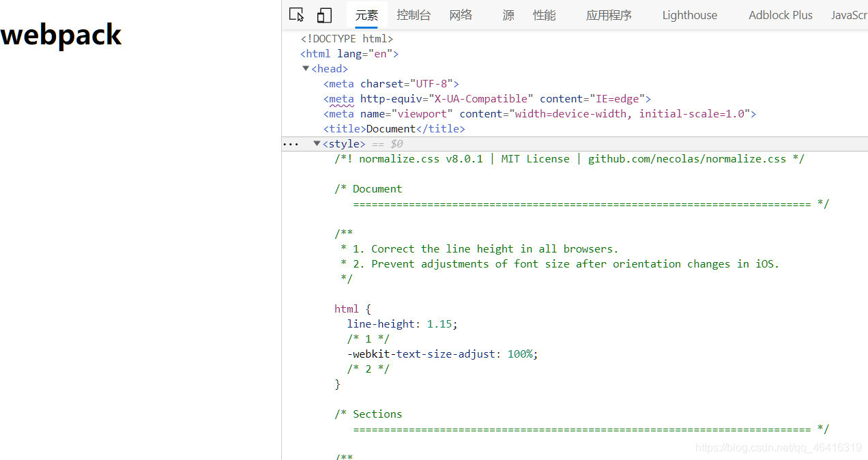Open the 网络 tab
The image size is (868, 460).
(x=461, y=15)
